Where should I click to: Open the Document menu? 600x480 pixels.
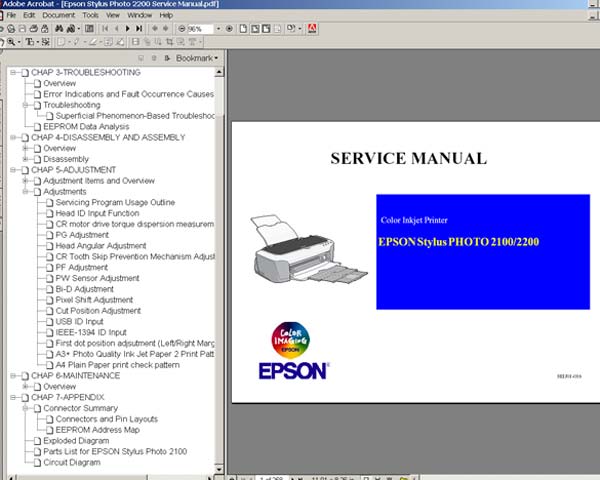click(59, 15)
